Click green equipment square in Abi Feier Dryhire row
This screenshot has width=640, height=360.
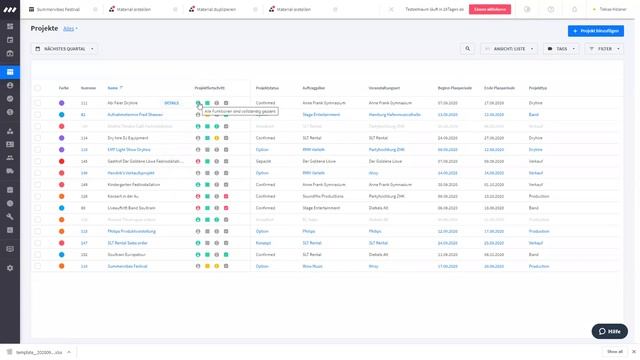(x=207, y=103)
